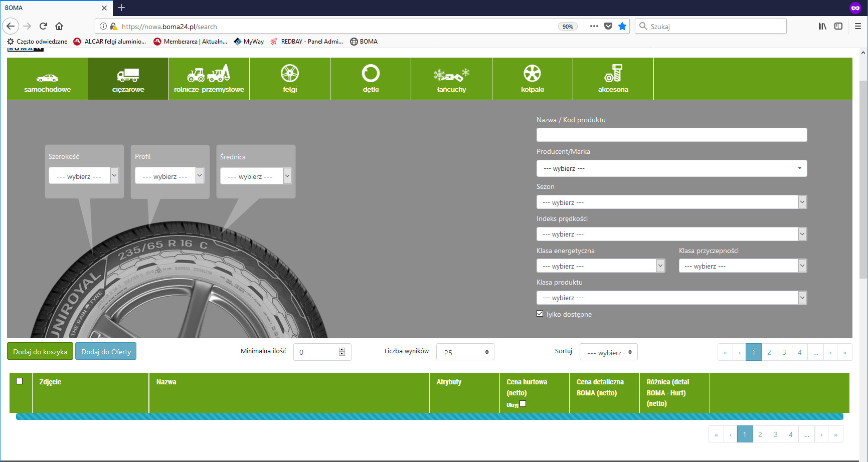Open the felgi wheel rim category
The image size is (868, 462).
(290, 79)
